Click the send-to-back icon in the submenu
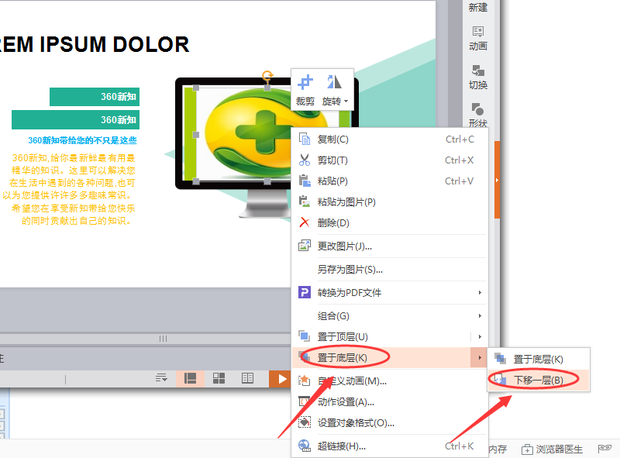The image size is (620, 458). tap(500, 359)
